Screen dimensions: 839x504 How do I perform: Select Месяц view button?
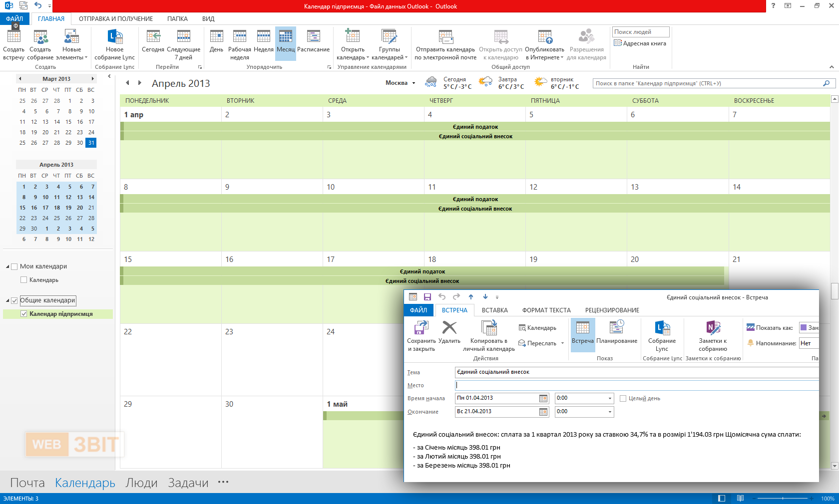click(286, 43)
